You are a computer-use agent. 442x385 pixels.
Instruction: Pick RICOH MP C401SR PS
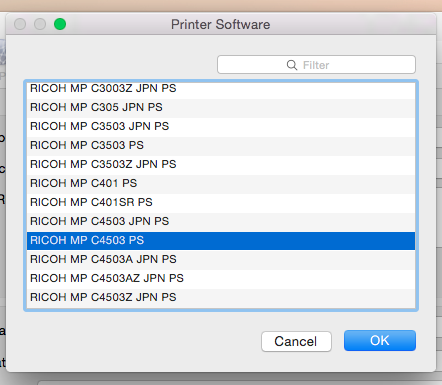(x=221, y=203)
